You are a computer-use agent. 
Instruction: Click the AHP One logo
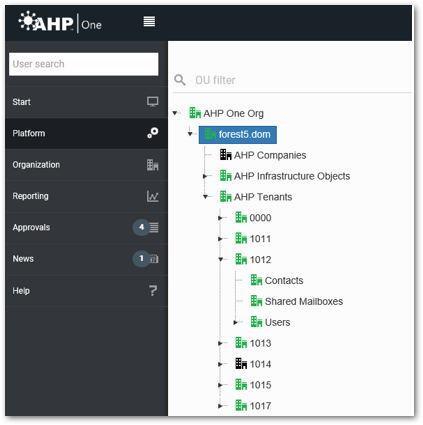tap(60, 22)
